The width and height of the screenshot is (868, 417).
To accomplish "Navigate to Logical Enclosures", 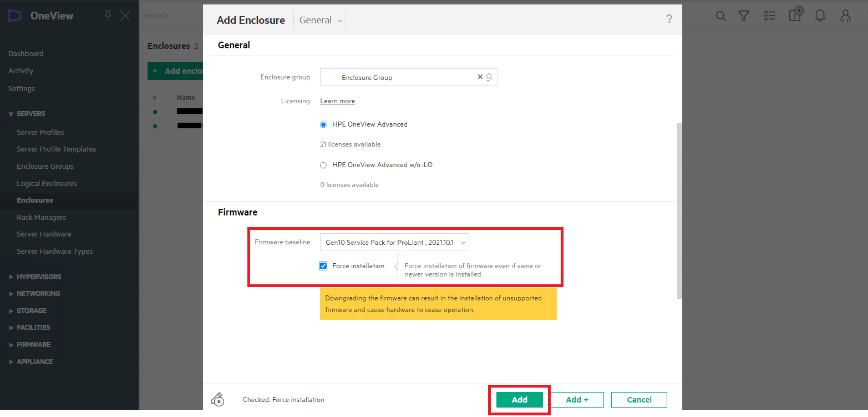I will (x=47, y=184).
